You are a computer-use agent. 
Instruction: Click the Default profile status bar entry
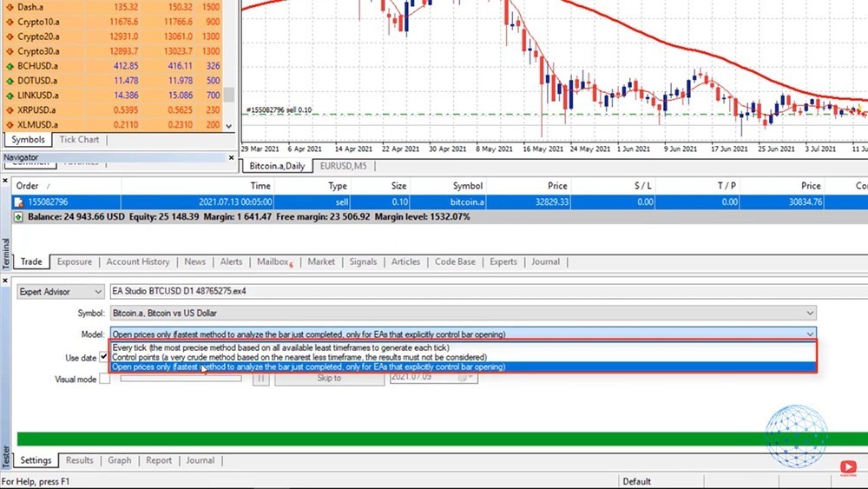pyautogui.click(x=636, y=481)
